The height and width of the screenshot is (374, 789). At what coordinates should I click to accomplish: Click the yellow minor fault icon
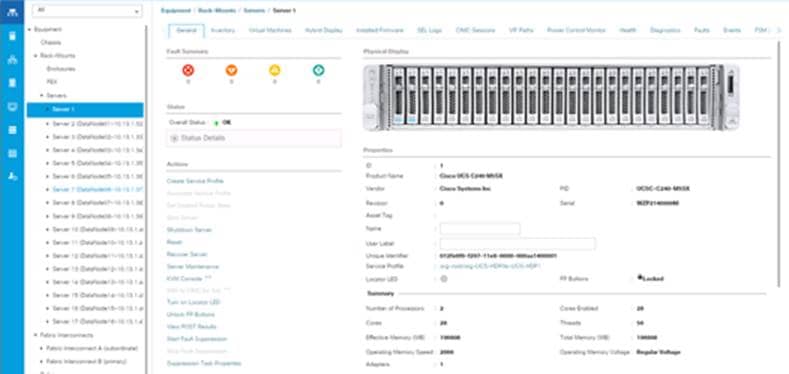[x=275, y=70]
